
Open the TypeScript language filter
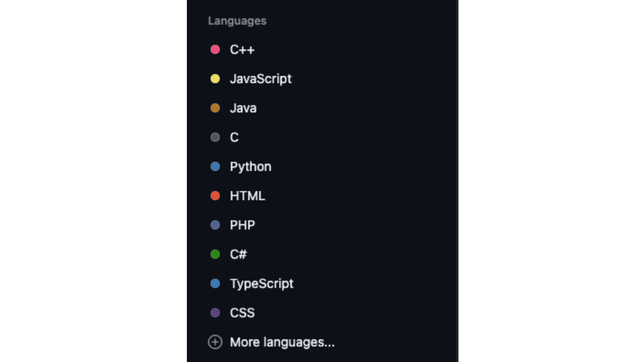point(262,283)
